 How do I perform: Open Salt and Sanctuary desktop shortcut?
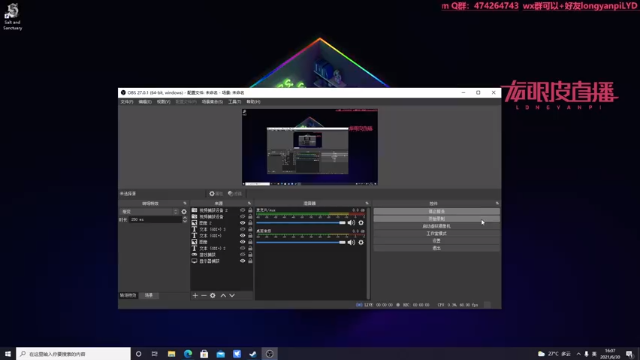click(13, 16)
